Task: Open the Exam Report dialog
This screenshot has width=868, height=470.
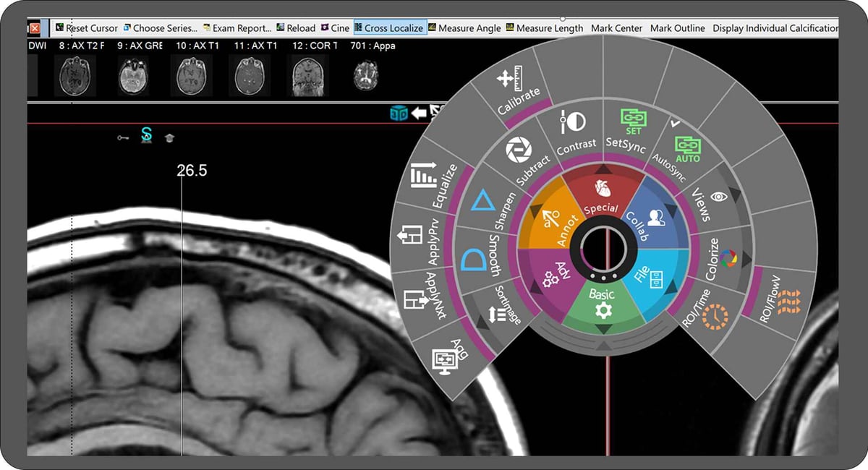Action: (x=241, y=27)
